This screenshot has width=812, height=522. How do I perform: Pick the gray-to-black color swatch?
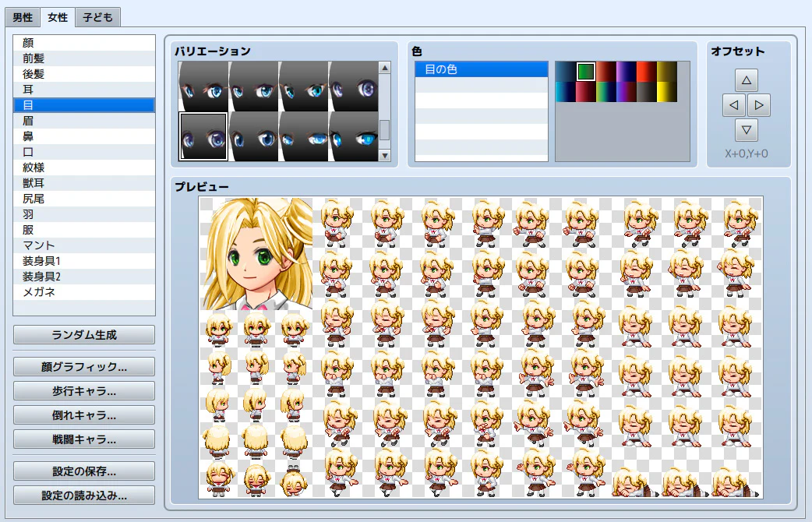coord(646,92)
